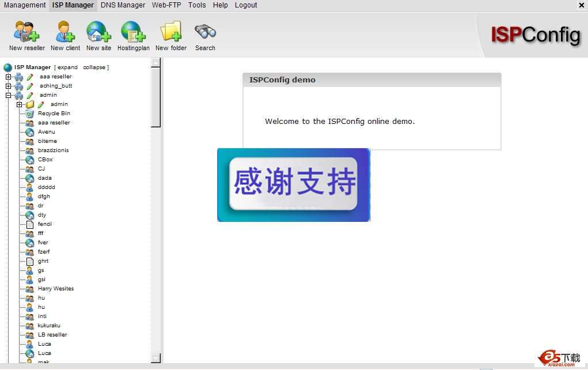Select the inti tree entry

pos(42,316)
